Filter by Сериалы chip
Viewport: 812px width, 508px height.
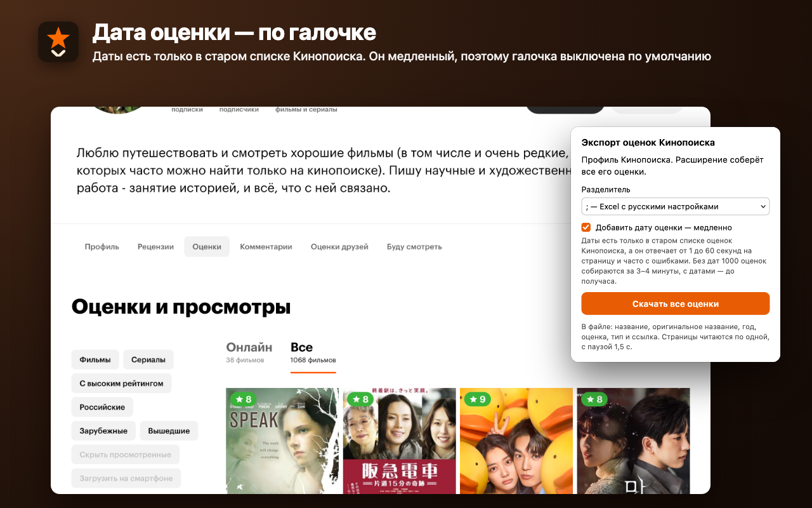pos(148,359)
